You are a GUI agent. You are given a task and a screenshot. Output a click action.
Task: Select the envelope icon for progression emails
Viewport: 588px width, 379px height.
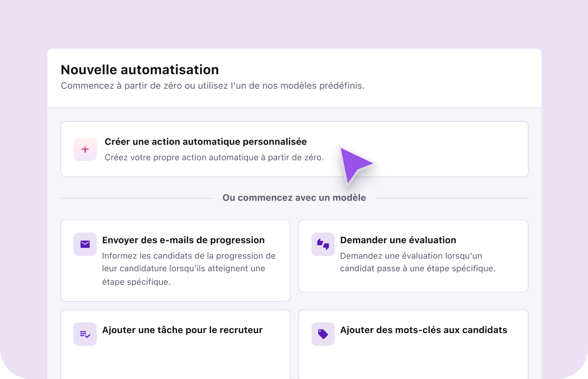85,244
